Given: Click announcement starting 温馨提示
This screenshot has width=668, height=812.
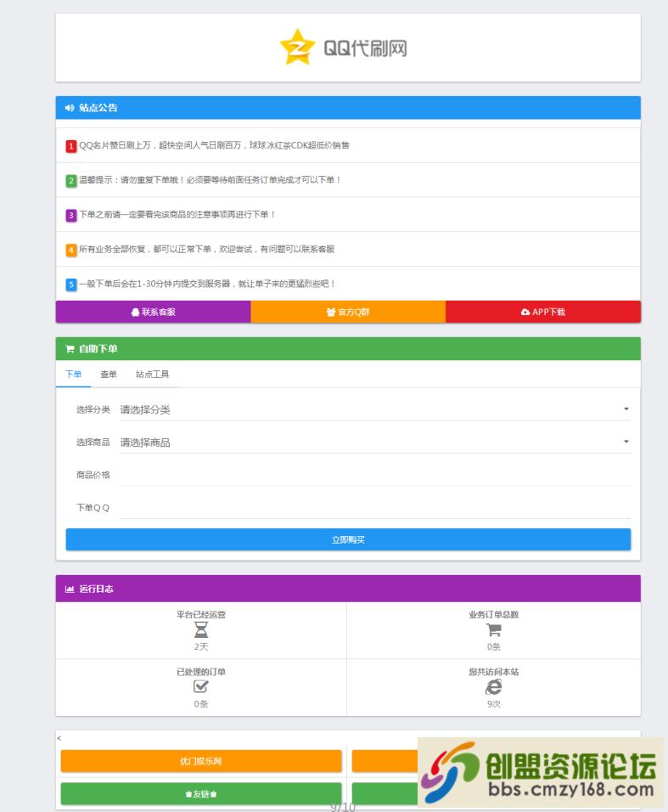Looking at the screenshot, I should [210, 180].
